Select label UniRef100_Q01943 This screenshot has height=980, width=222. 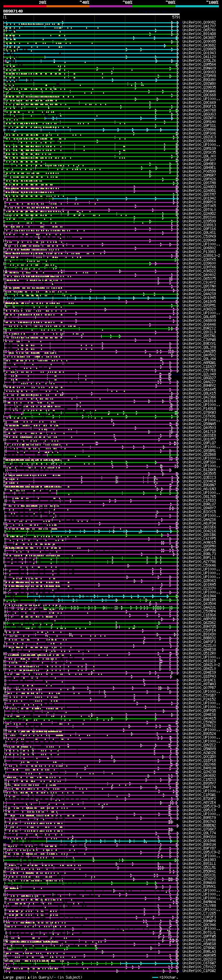pos(199,53)
